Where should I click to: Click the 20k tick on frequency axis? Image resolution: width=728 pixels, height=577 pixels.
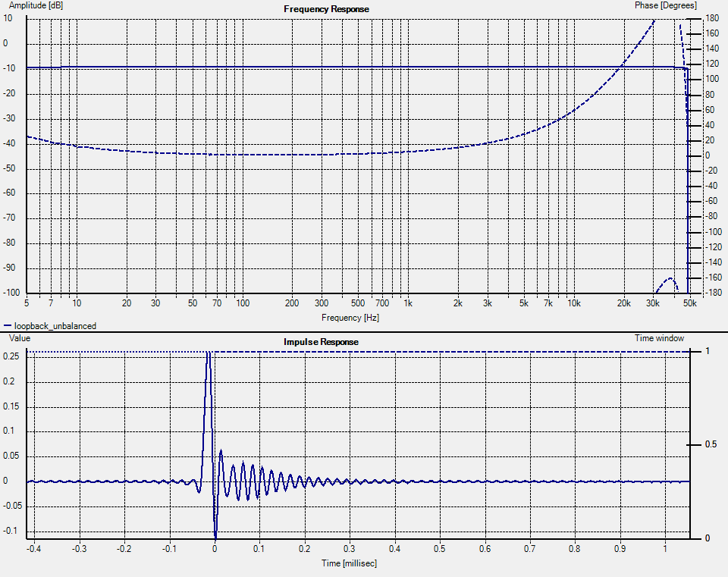click(x=624, y=303)
